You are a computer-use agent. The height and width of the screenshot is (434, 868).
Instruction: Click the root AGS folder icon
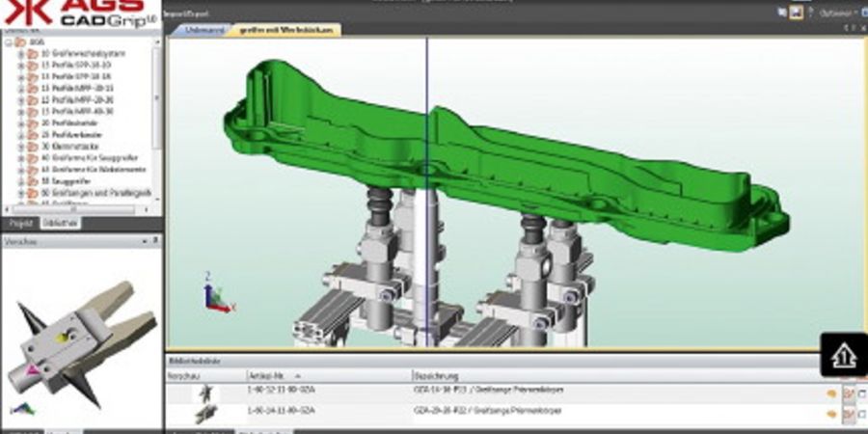click(x=19, y=42)
